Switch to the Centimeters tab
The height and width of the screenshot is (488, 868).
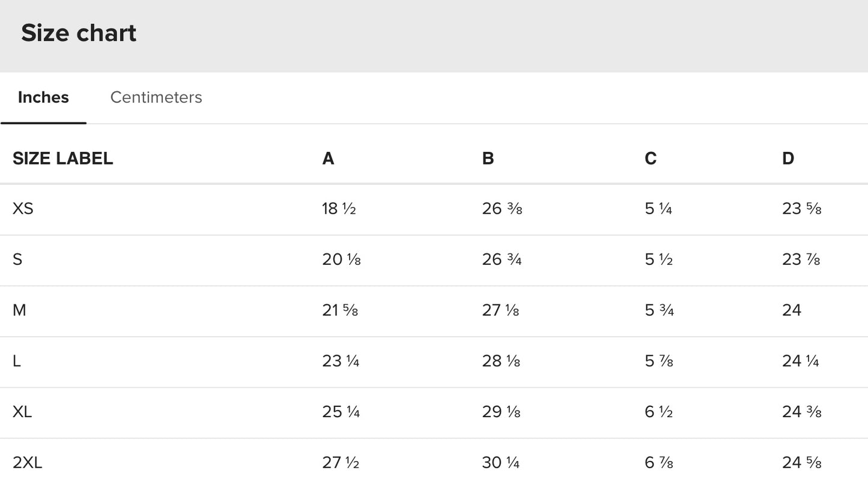tap(156, 97)
